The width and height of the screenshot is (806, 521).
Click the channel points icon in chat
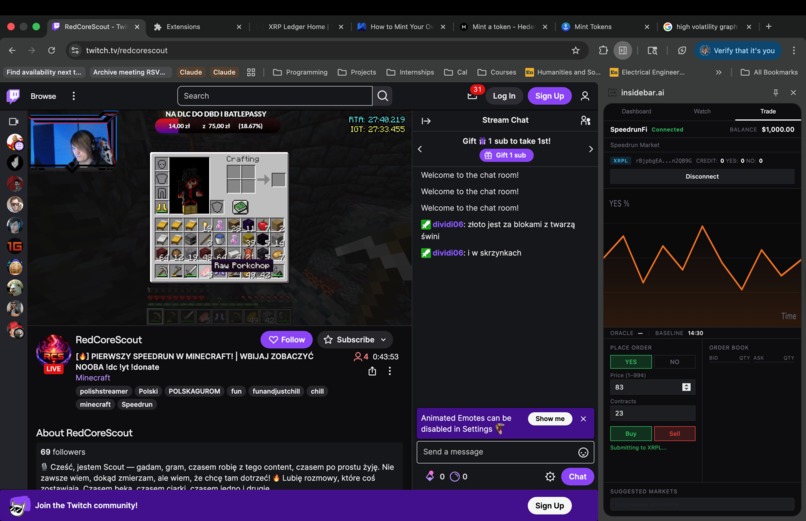pyautogui.click(x=455, y=477)
